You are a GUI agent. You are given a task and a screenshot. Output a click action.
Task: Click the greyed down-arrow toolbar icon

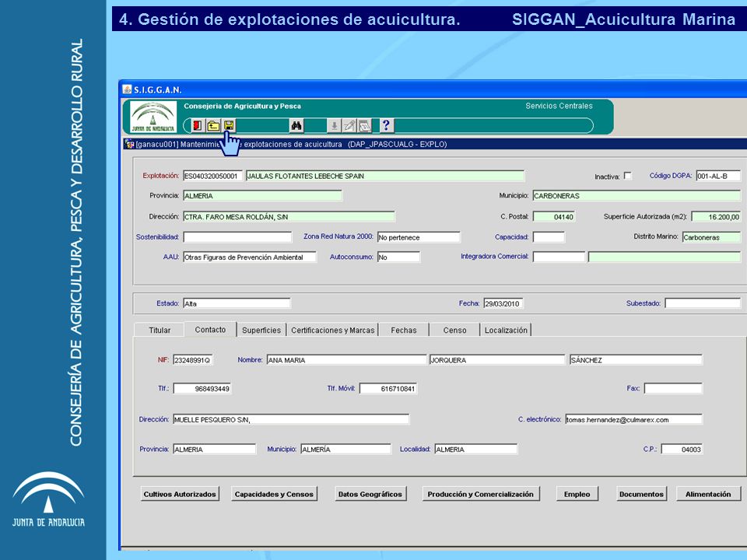pos(334,126)
